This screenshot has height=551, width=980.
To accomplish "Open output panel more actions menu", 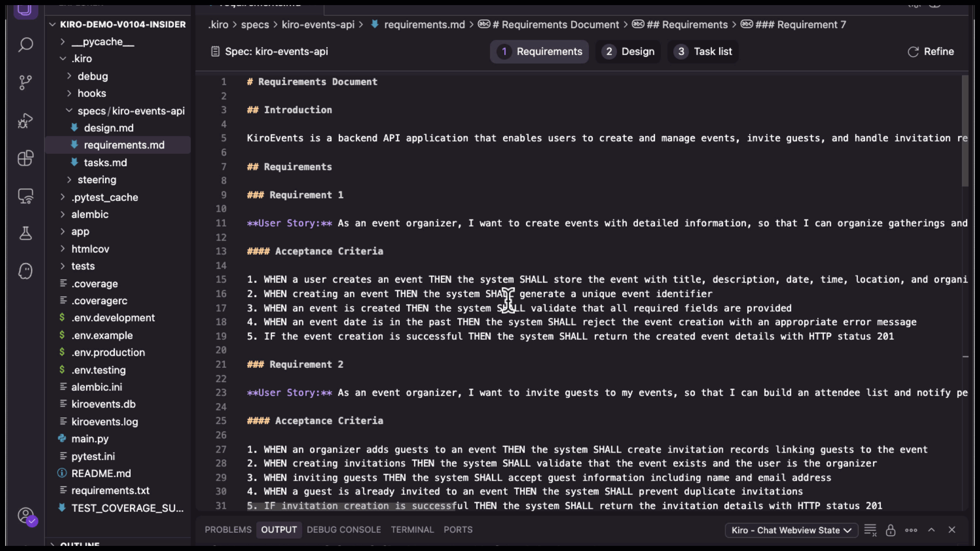I will [x=911, y=530].
